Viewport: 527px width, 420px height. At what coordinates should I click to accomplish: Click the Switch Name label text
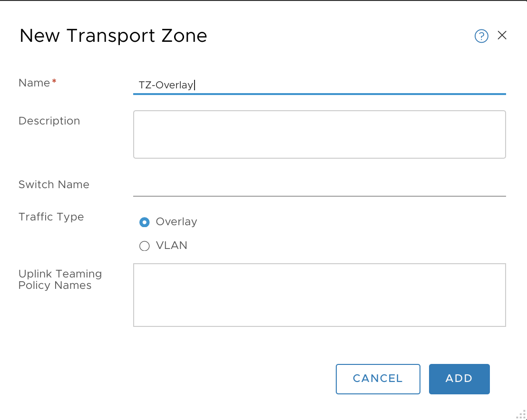click(x=54, y=184)
